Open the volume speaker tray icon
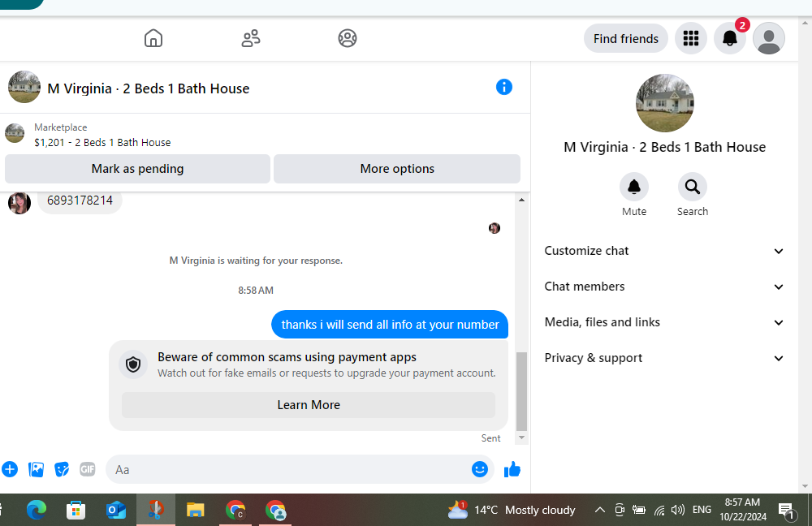The height and width of the screenshot is (526, 812). 678,510
